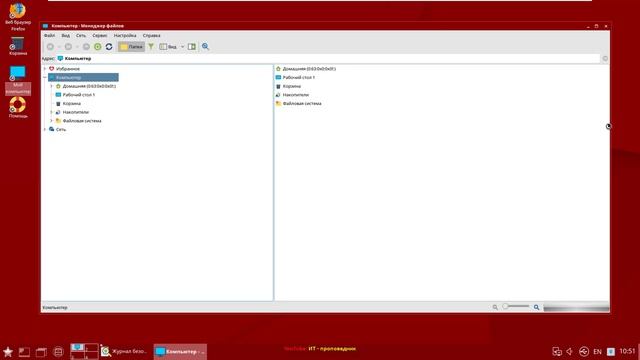Click the volume speaker tray icon
The width and height of the screenshot is (640, 360).
pyautogui.click(x=570, y=351)
